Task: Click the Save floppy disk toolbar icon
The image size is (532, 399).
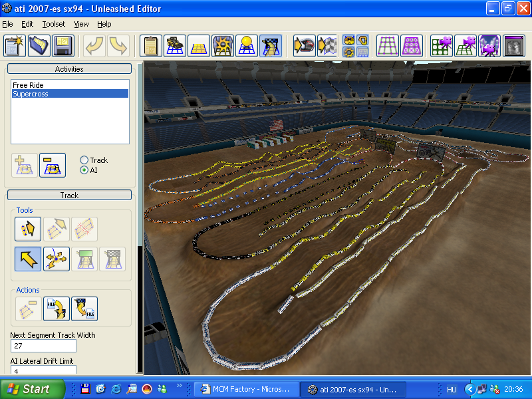Action: click(63, 46)
